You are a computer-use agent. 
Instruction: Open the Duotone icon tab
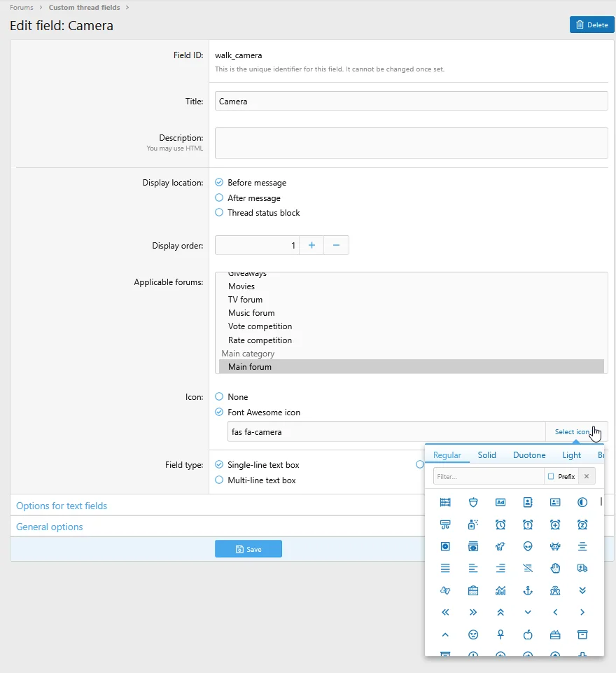(x=529, y=455)
